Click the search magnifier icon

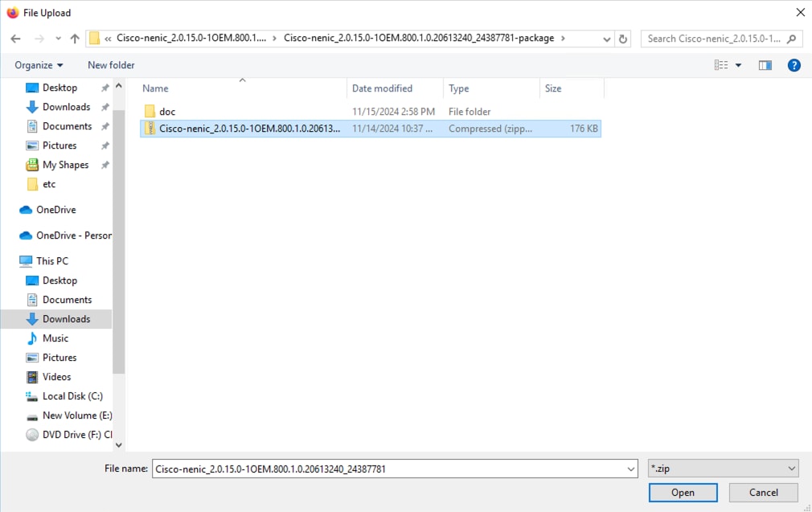(x=791, y=39)
